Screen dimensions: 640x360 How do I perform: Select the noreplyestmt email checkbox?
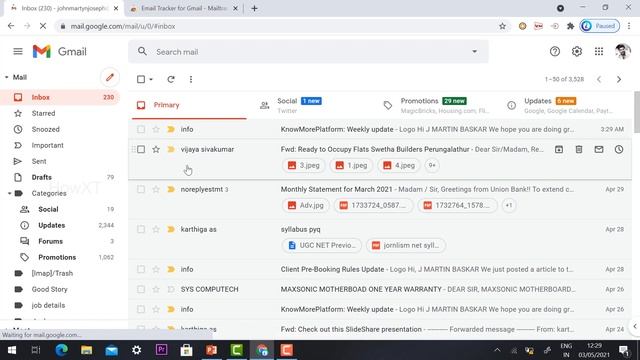pyautogui.click(x=141, y=189)
